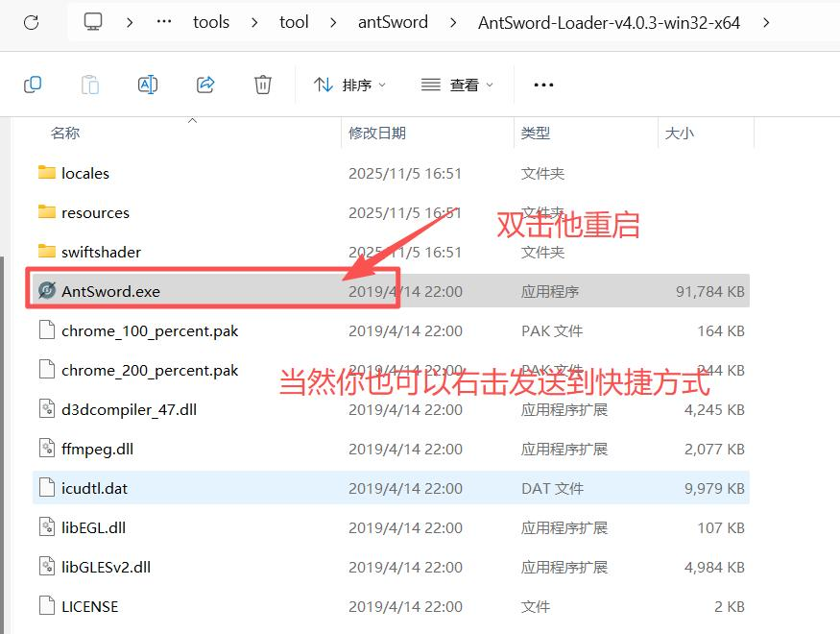Viewport: 840px width, 634px height.
Task: Open the 排序 sort dropdown
Action: tap(349, 85)
